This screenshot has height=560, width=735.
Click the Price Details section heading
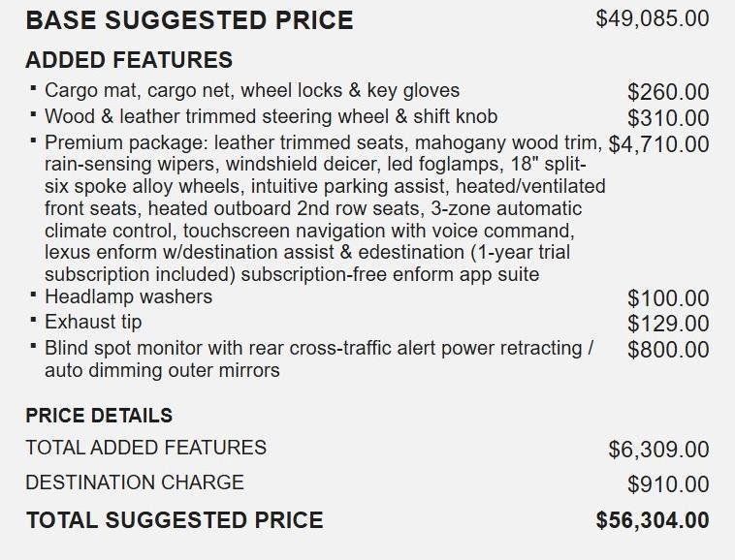point(99,416)
